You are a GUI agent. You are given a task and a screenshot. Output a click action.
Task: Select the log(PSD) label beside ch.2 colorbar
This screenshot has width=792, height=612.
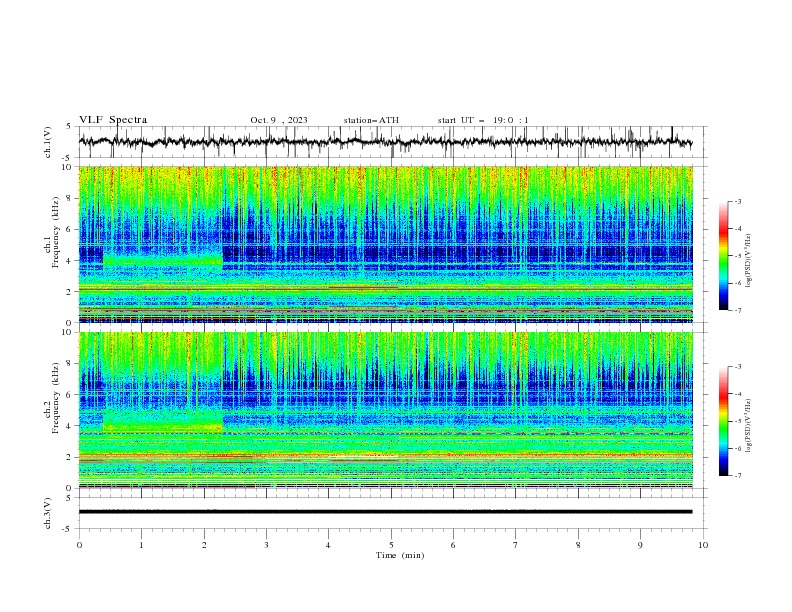(x=749, y=426)
